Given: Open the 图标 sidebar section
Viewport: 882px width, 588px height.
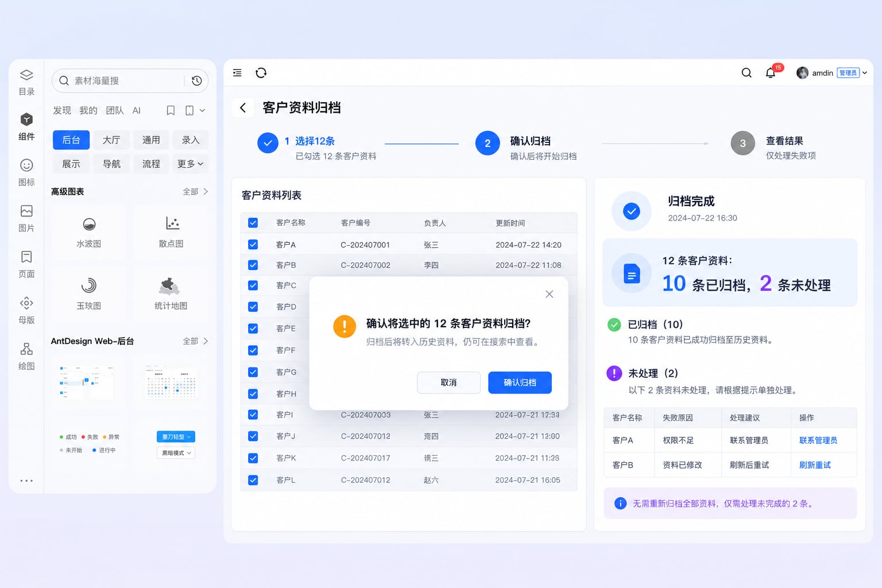Looking at the screenshot, I should coord(26,173).
